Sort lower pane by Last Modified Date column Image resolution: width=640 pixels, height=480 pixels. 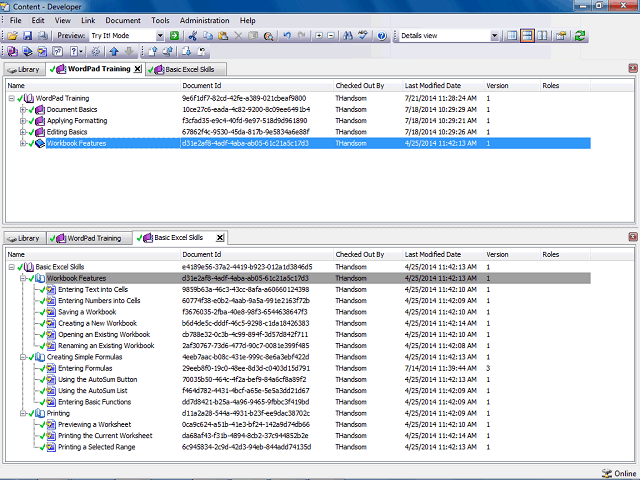tap(443, 255)
